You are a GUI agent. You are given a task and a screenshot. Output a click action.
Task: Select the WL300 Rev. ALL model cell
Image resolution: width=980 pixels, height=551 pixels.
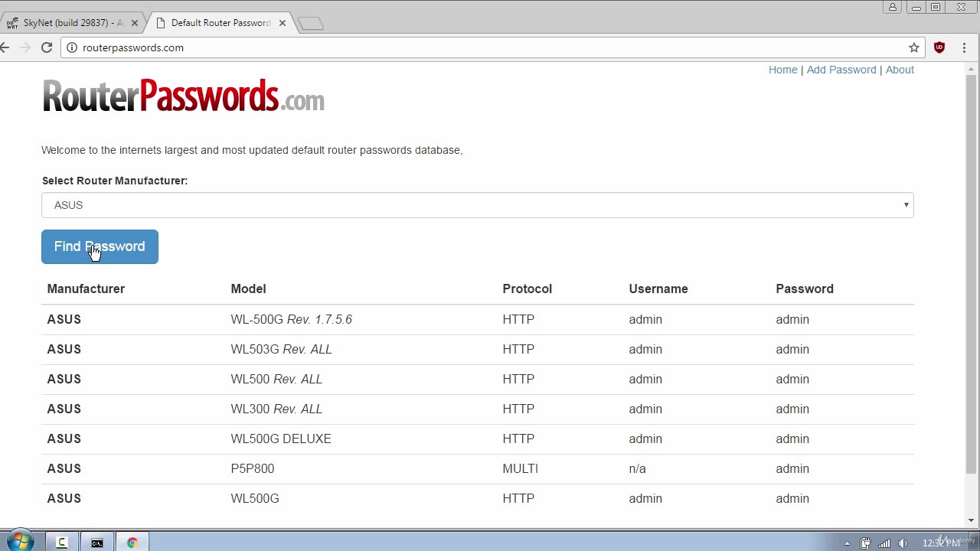(x=276, y=409)
